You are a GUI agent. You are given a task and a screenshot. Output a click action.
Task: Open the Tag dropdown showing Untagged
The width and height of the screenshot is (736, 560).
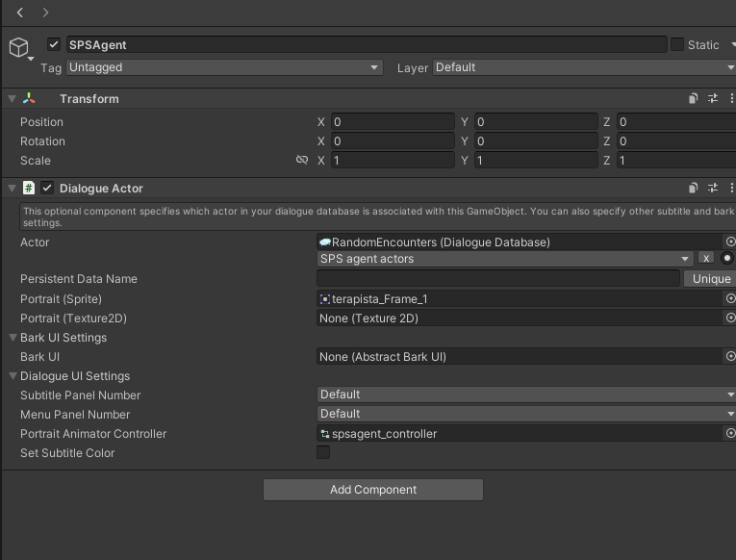pos(224,67)
